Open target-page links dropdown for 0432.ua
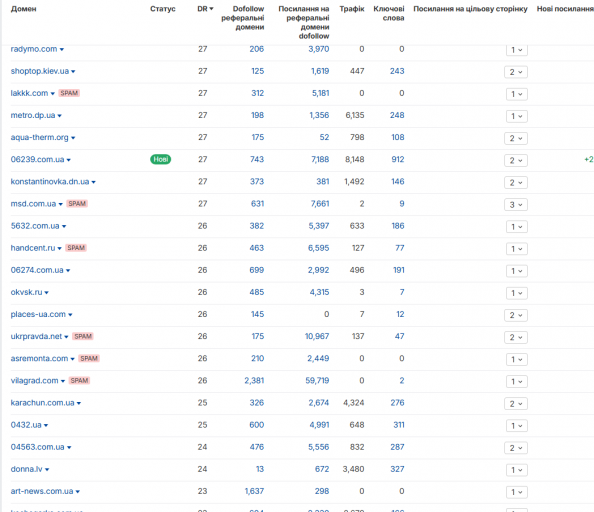Screen dimensions: 594x512 pos(517,426)
